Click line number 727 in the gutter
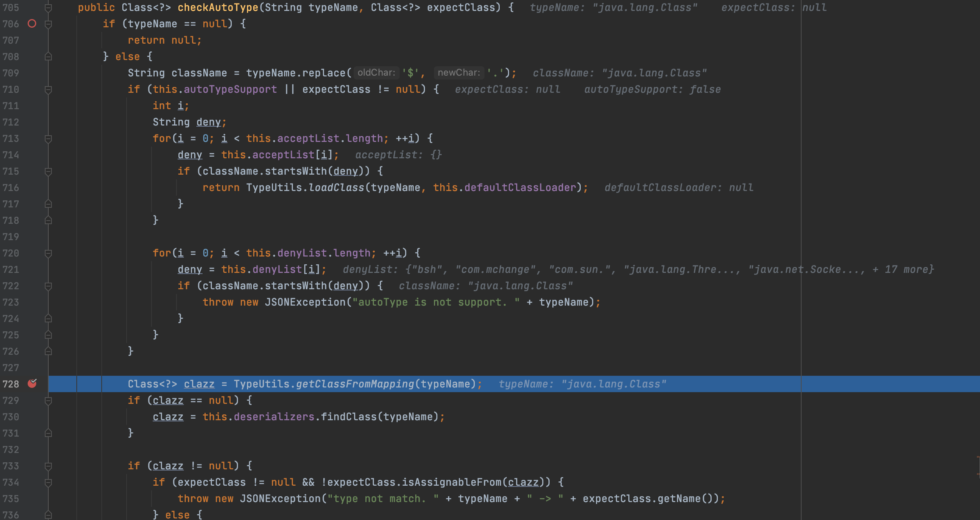The image size is (980, 520). point(11,368)
